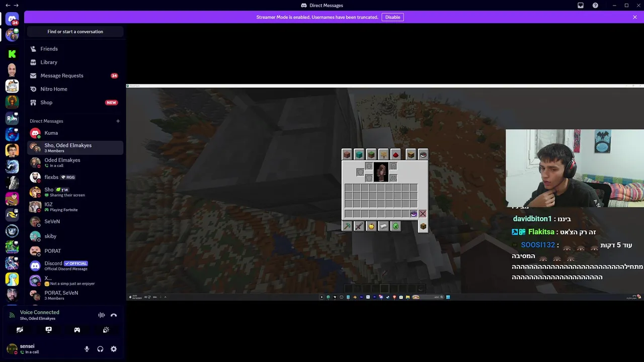Open DM with Sho sharing their screen
The height and width of the screenshot is (362, 644).
(75, 192)
